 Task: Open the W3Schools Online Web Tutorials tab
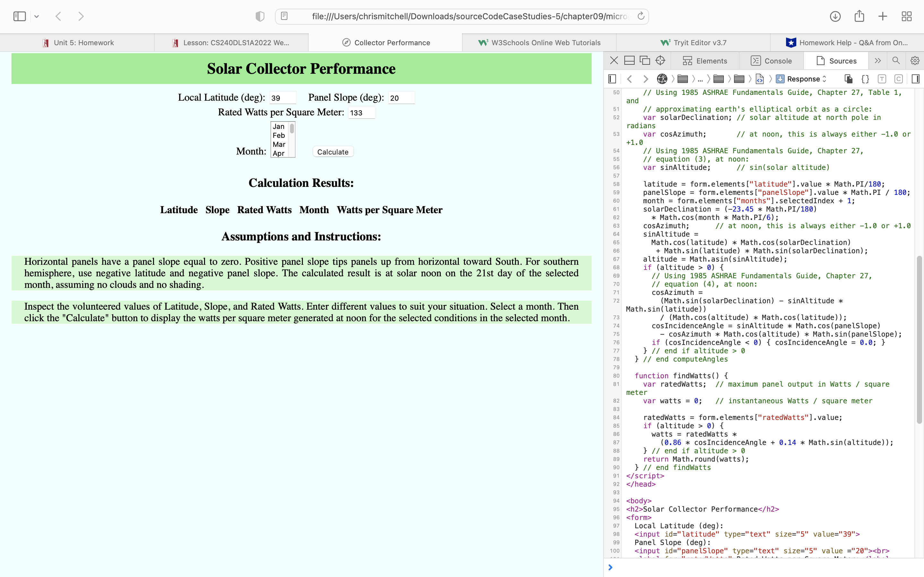pyautogui.click(x=539, y=43)
